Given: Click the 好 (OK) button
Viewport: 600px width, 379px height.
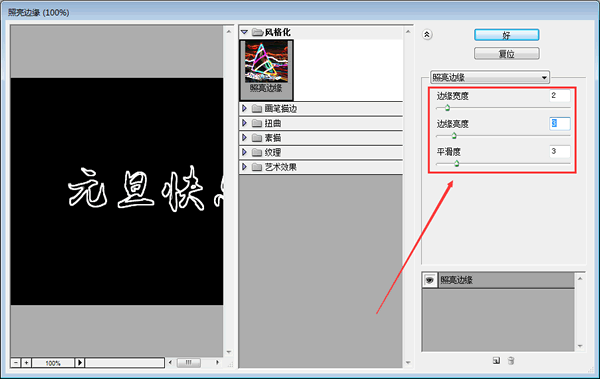Looking at the screenshot, I should click(x=507, y=35).
